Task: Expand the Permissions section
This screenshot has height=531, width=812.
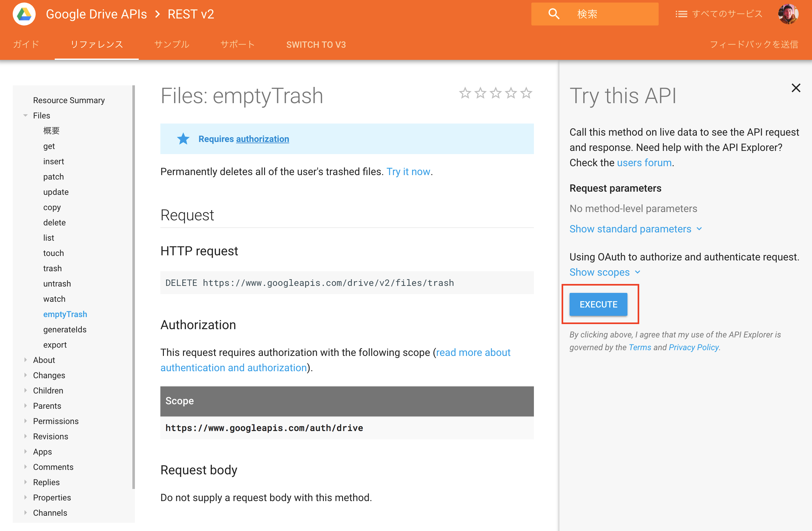Action: click(x=25, y=421)
